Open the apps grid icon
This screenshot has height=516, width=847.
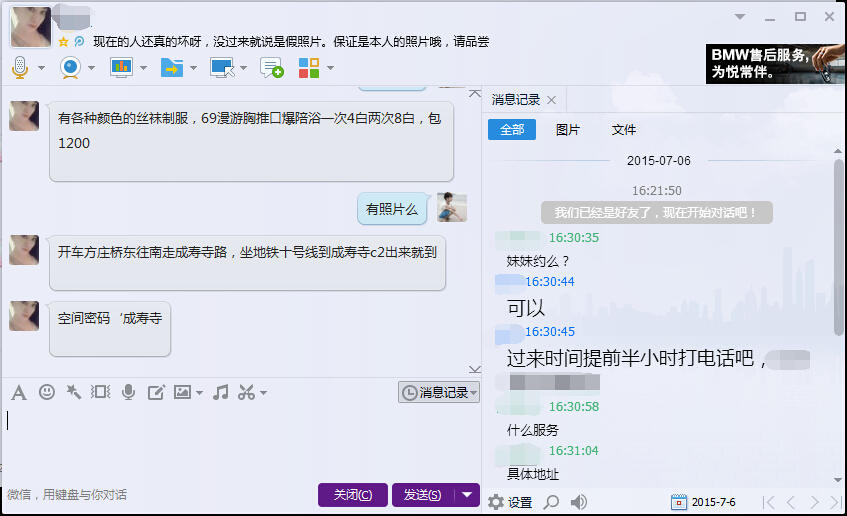(x=309, y=68)
